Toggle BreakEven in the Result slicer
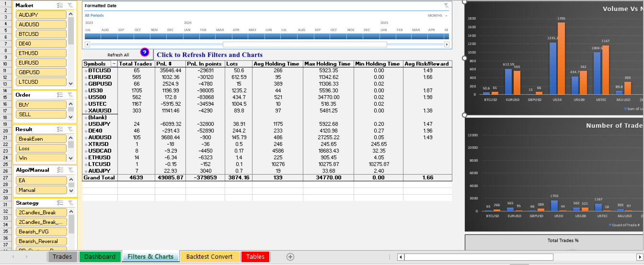The image size is (644, 265). coord(41,139)
